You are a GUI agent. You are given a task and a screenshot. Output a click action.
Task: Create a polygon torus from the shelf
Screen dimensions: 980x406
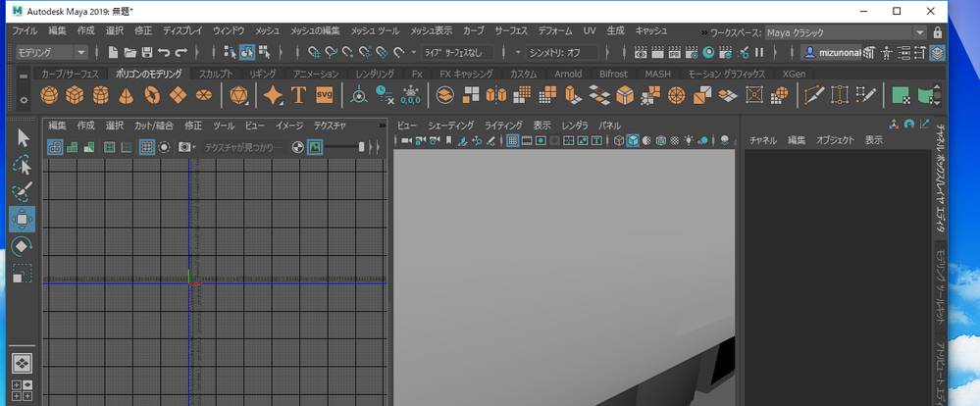152,95
